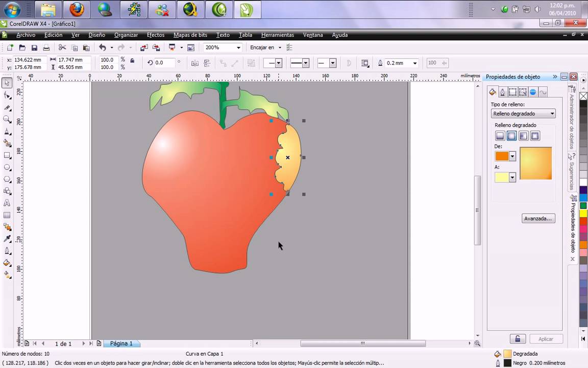Open the Efectos menu

coord(156,35)
